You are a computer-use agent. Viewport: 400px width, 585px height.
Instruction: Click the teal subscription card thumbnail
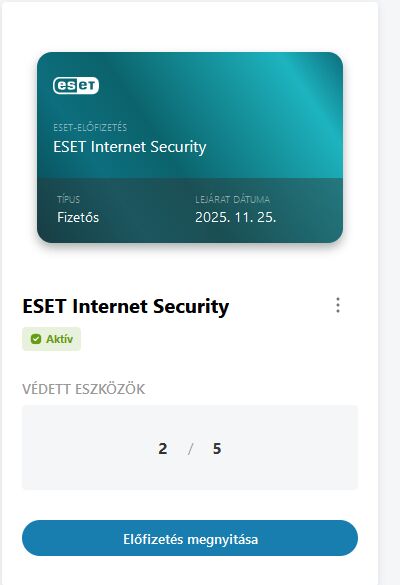[x=190, y=147]
